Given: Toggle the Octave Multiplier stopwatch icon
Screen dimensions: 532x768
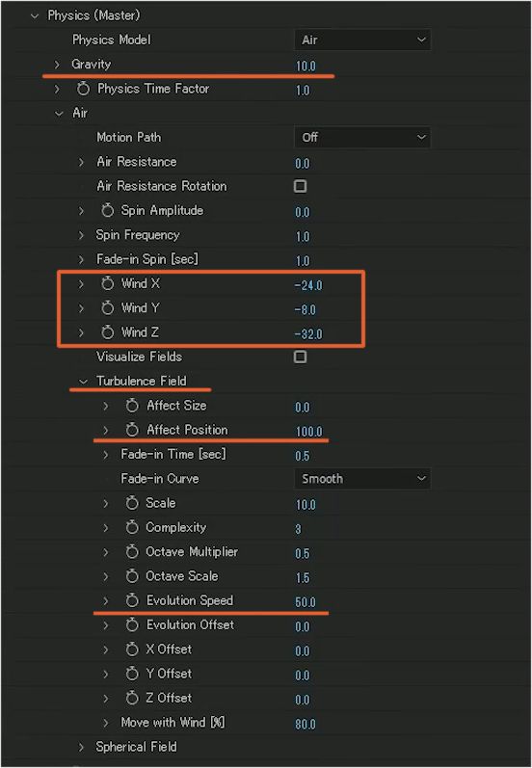Looking at the screenshot, I should click(x=132, y=552).
